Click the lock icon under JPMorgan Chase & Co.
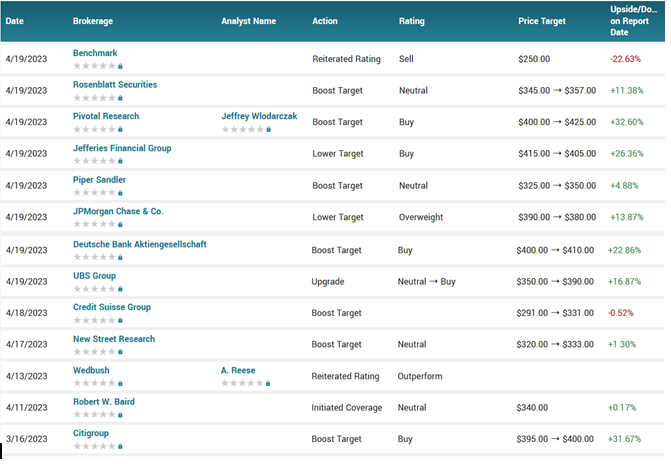The height and width of the screenshot is (468, 671). tap(120, 224)
